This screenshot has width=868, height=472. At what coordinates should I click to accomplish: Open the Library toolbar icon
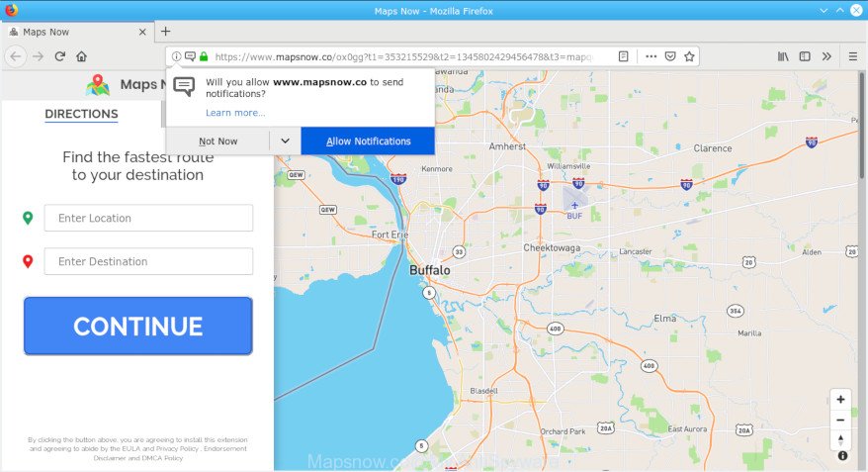coord(783,56)
